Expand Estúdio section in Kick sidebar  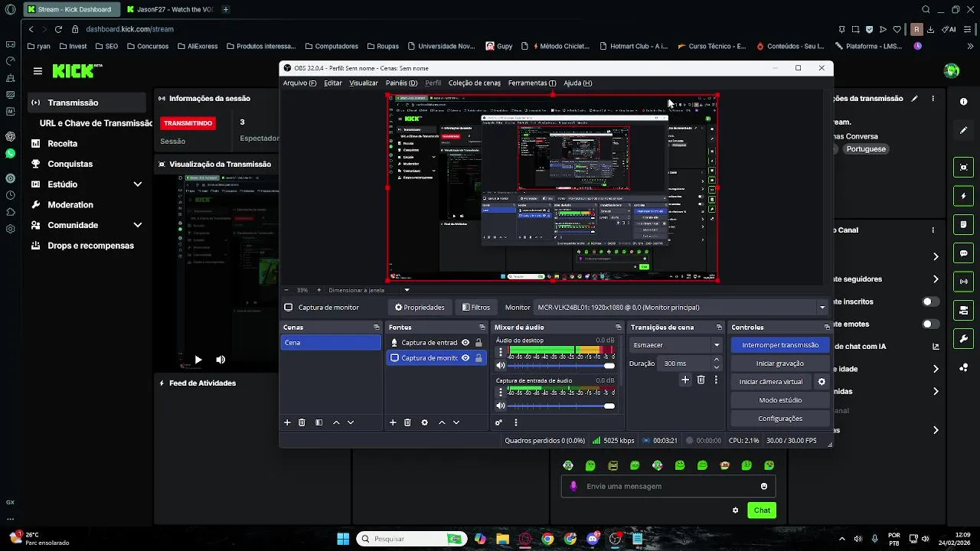138,184
